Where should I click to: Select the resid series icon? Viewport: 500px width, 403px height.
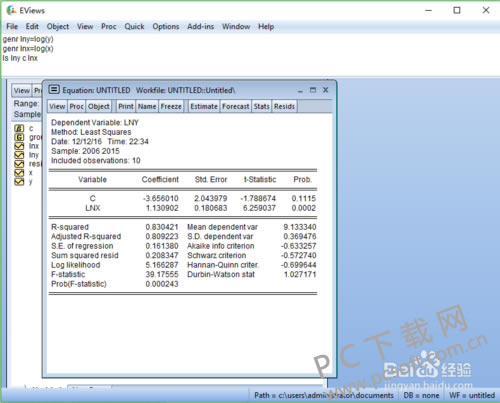(19, 164)
